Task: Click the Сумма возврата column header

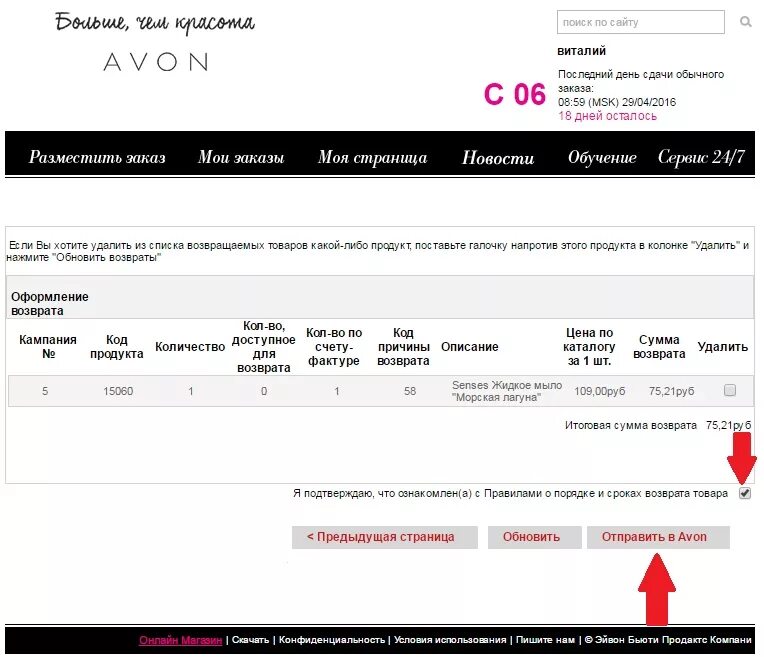Action: click(x=659, y=347)
